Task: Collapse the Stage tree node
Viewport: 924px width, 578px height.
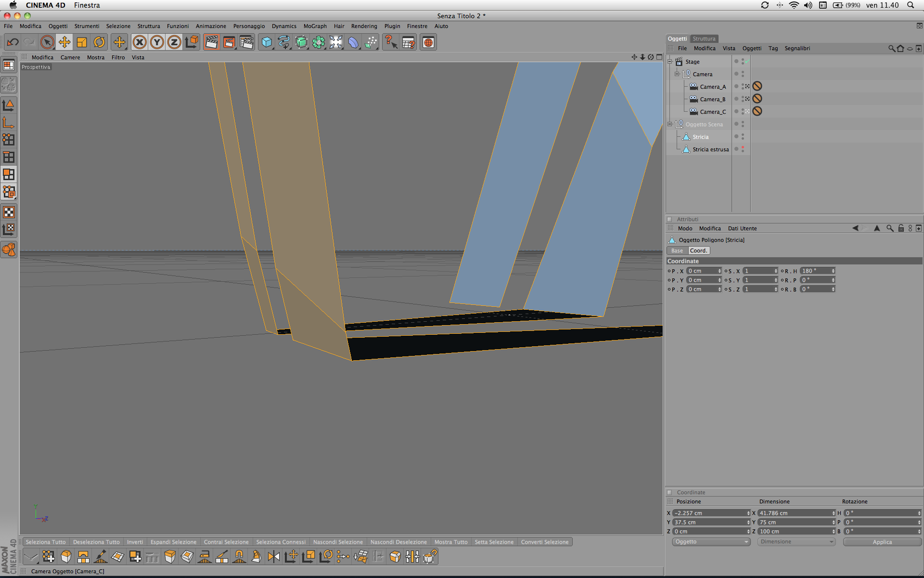Action: [669, 62]
